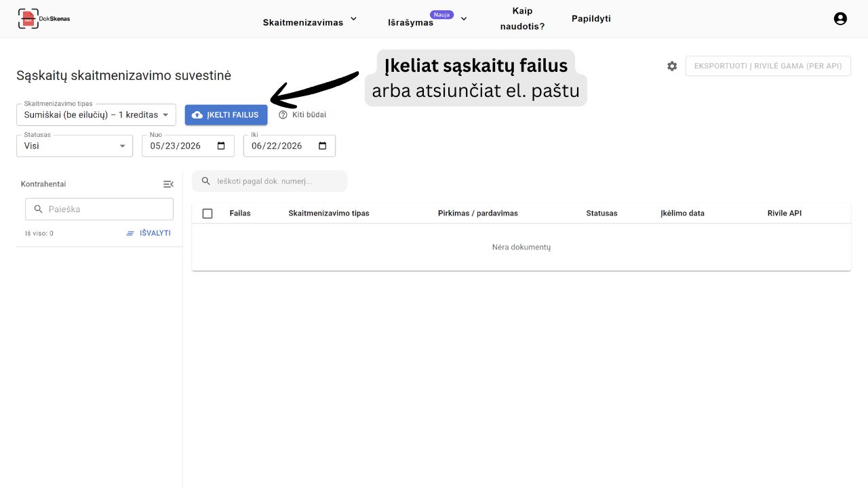The width and height of the screenshot is (868, 488).
Task: Click IŠVALYTI to clear contractors
Action: click(x=149, y=233)
